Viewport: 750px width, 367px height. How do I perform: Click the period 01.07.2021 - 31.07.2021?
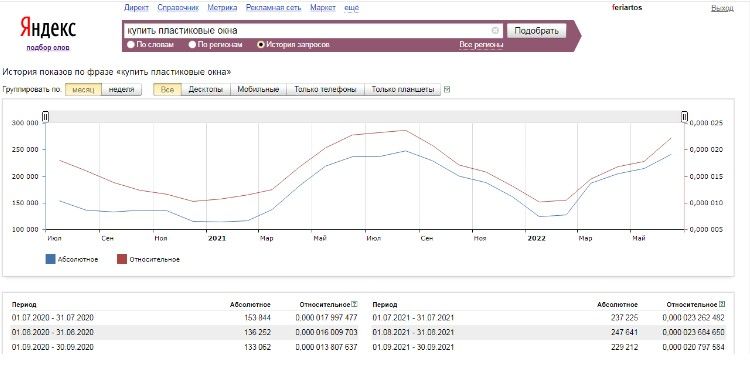pos(413,318)
